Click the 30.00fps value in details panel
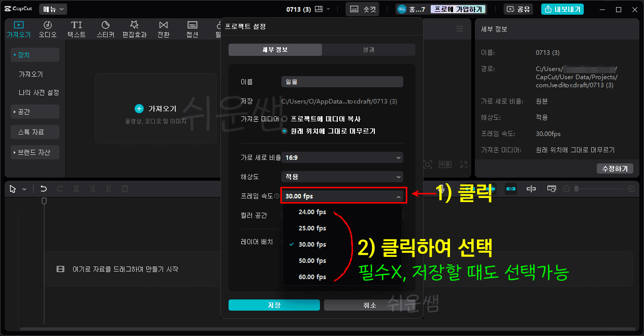Screen dimensions: 644x336 549,134
